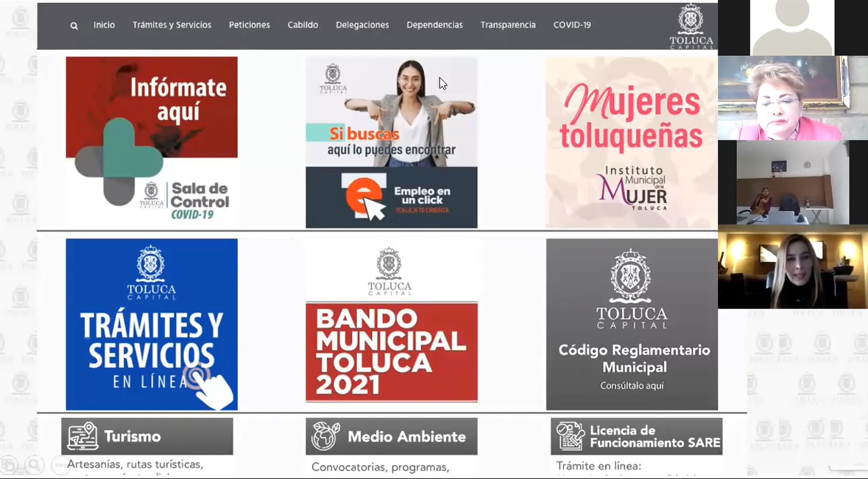The width and height of the screenshot is (868, 479).
Task: Open the Inicio menu item
Action: tap(104, 25)
